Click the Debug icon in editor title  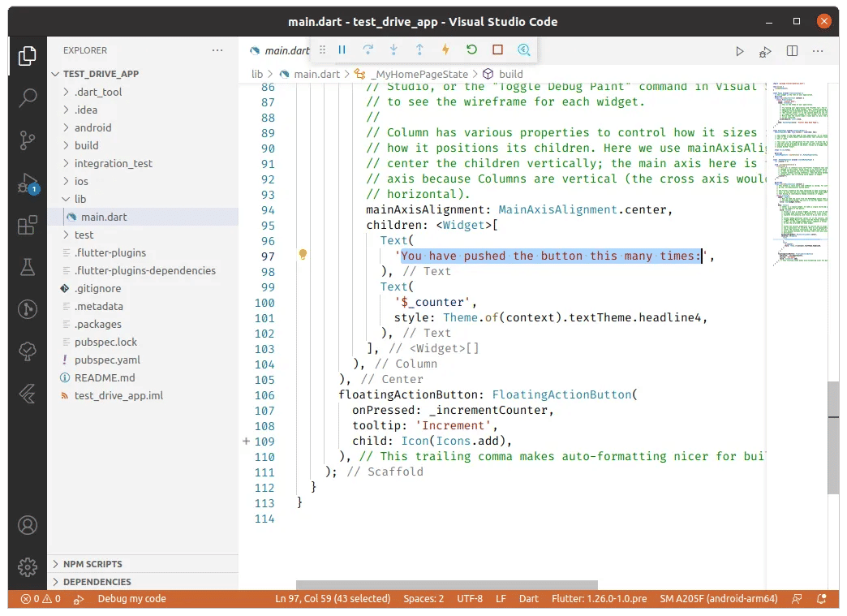click(765, 51)
